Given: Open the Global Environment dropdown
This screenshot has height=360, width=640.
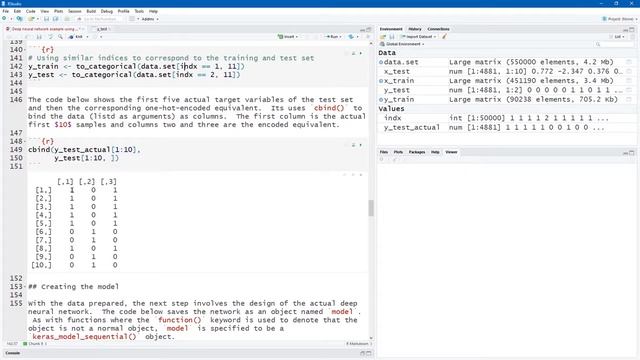Looking at the screenshot, I should click(x=402, y=44).
